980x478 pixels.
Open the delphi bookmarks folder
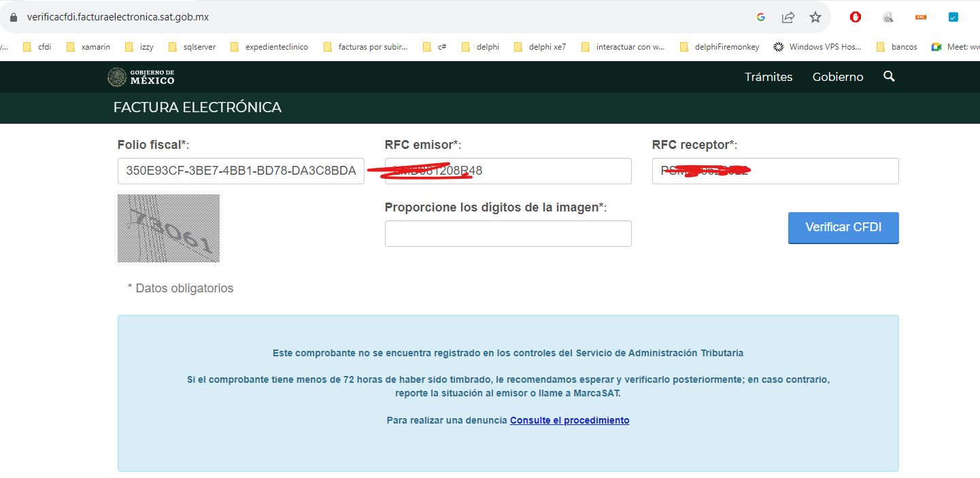[480, 47]
